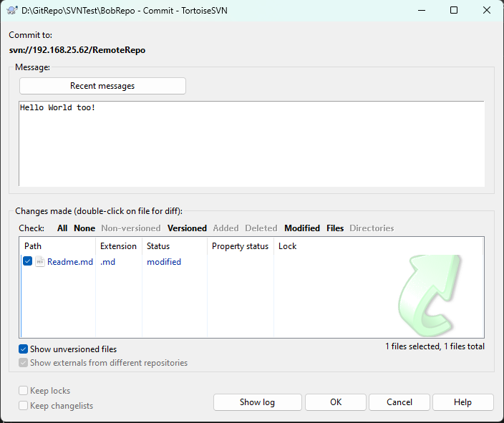Select the Readme.md file name
This screenshot has width=504, height=423.
point(70,262)
